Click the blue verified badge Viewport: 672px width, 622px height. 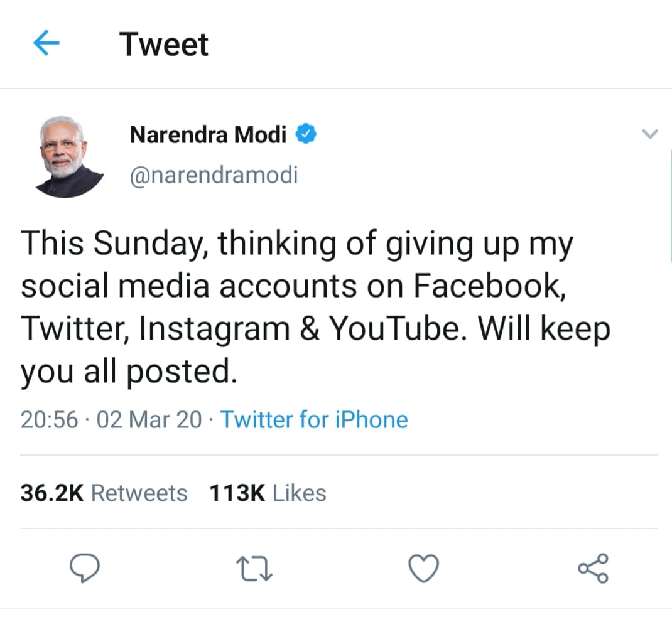(306, 134)
